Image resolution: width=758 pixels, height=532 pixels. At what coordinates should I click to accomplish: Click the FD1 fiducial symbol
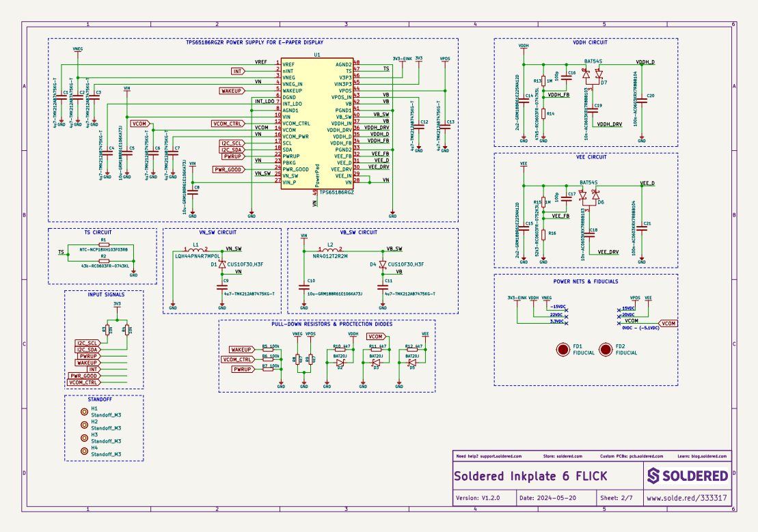click(x=563, y=350)
